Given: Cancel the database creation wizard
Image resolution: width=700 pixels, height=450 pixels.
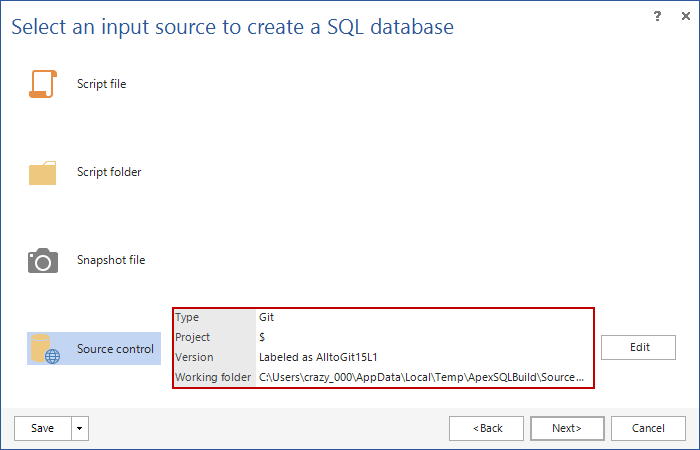Looking at the screenshot, I should (x=648, y=428).
